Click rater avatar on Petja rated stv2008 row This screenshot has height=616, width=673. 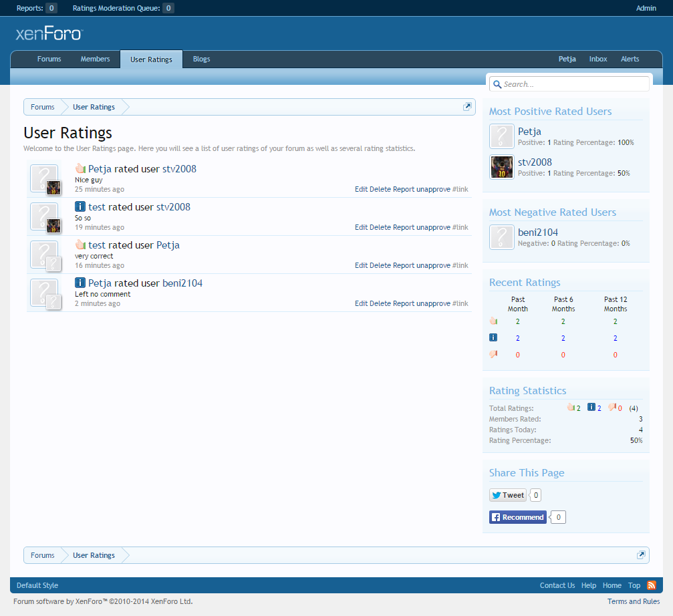[x=44, y=178]
